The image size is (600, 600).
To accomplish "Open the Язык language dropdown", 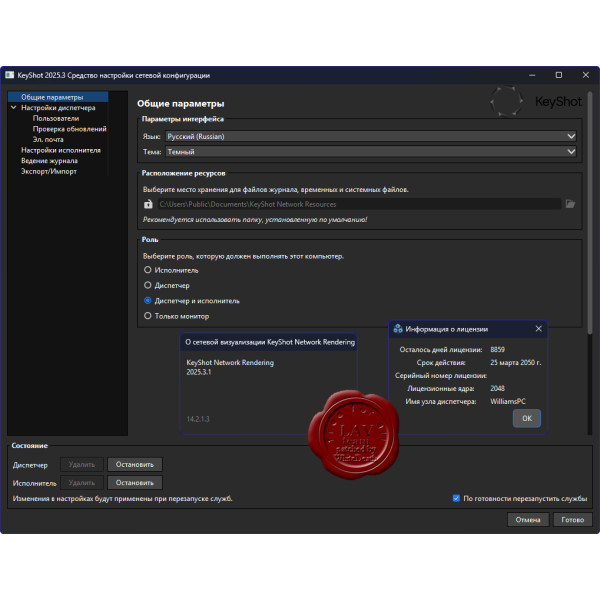I will click(370, 136).
